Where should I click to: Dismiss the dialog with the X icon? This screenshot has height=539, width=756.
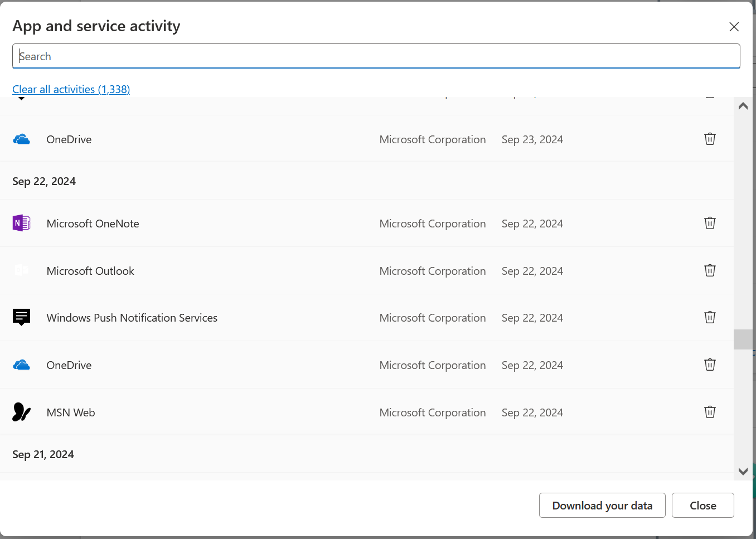pos(734,27)
